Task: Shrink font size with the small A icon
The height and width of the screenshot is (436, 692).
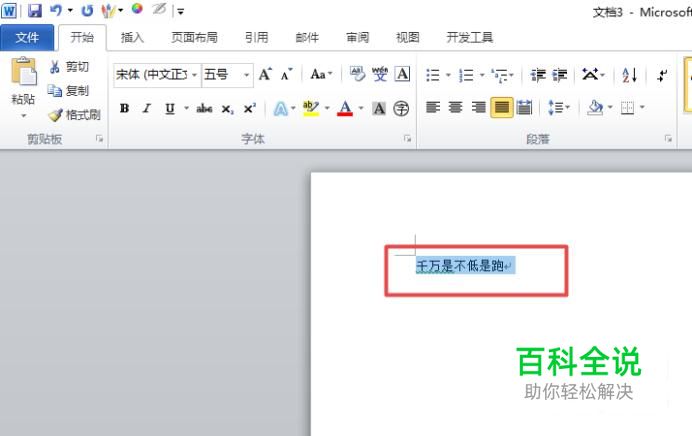Action: pyautogui.click(x=286, y=74)
